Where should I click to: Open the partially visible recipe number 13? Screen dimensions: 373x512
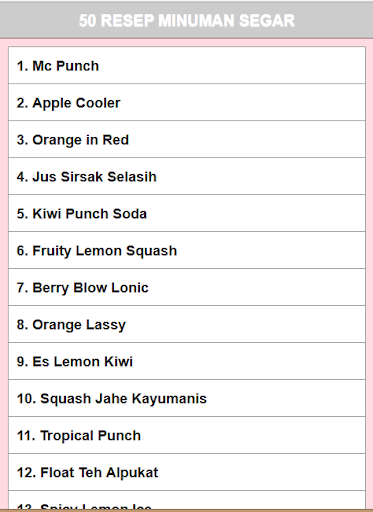(x=187, y=500)
